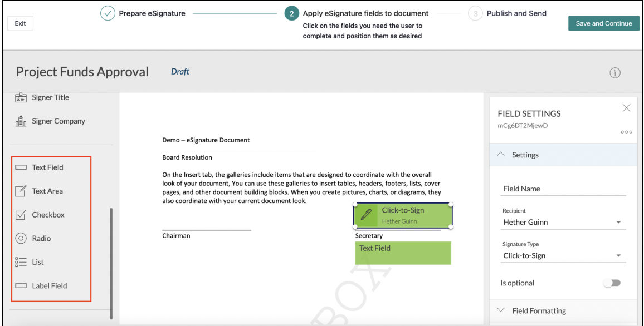Click the Signer Company label
The width and height of the screenshot is (644, 326).
(x=58, y=121)
